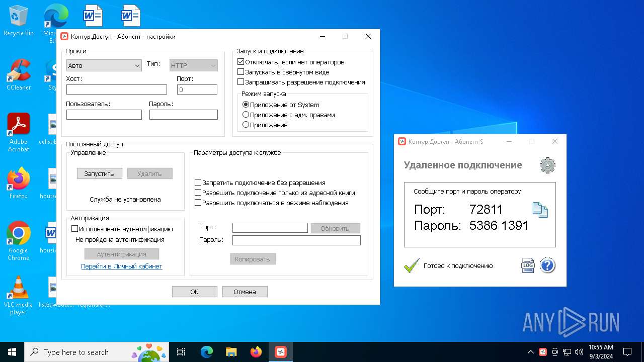644x362 pixels.
Task: Launch Edge from the taskbar
Action: (x=207, y=352)
